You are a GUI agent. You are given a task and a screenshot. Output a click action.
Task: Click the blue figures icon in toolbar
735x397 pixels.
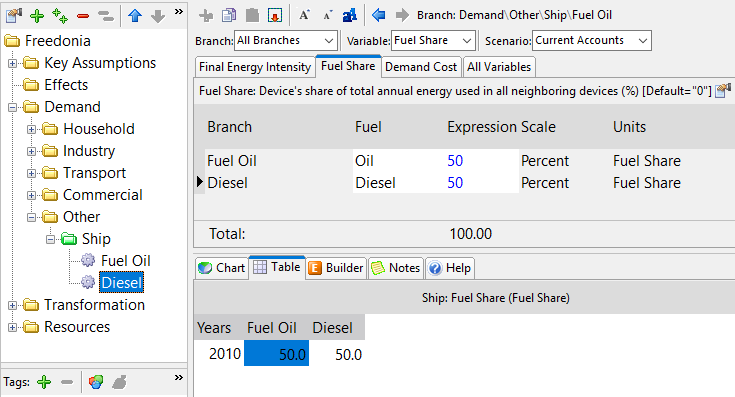(350, 15)
